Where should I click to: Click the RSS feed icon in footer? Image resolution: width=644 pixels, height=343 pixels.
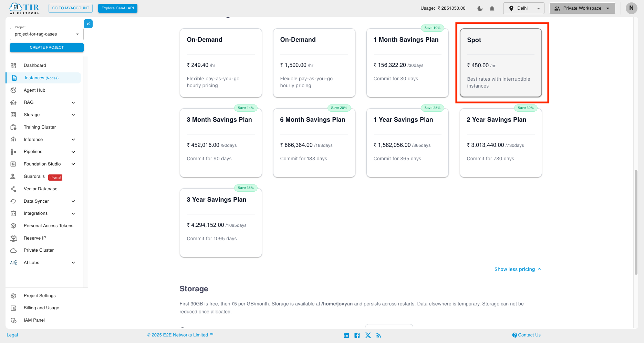(x=378, y=335)
